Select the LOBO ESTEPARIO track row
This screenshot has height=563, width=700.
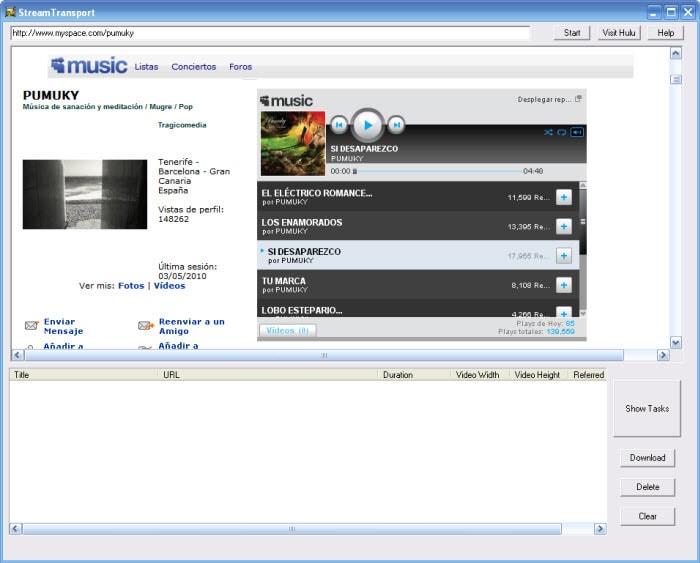tap(418, 309)
